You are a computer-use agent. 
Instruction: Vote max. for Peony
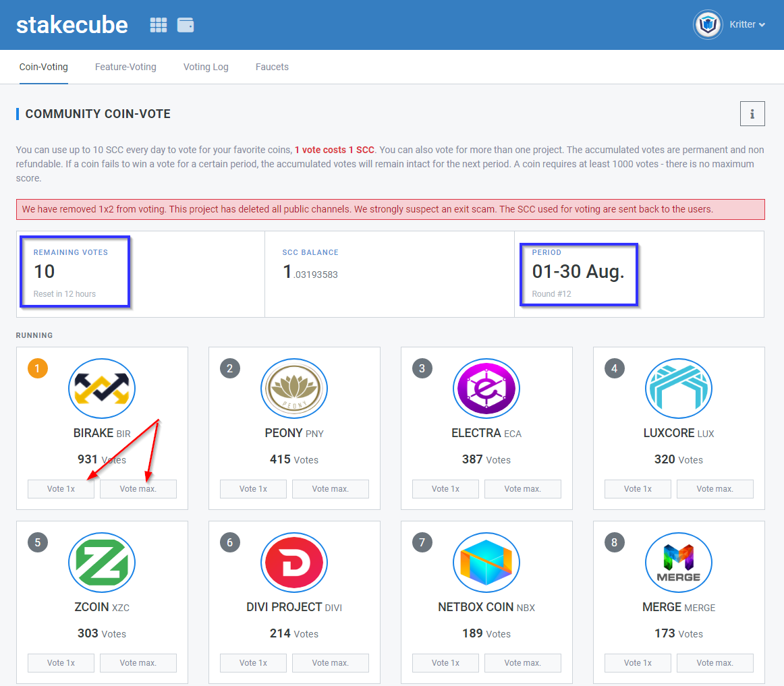pos(331,489)
